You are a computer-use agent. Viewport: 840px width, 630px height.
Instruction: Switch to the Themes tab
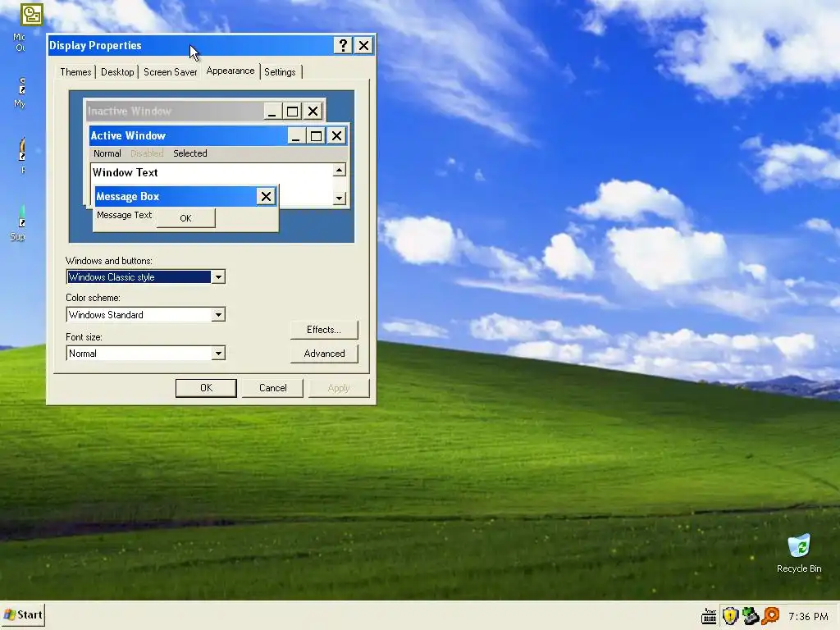pyautogui.click(x=75, y=72)
